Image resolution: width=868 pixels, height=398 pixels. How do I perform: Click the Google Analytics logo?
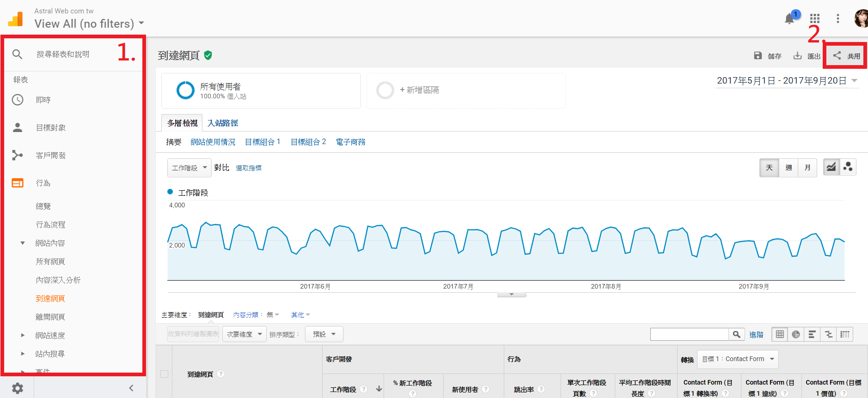[x=15, y=19]
